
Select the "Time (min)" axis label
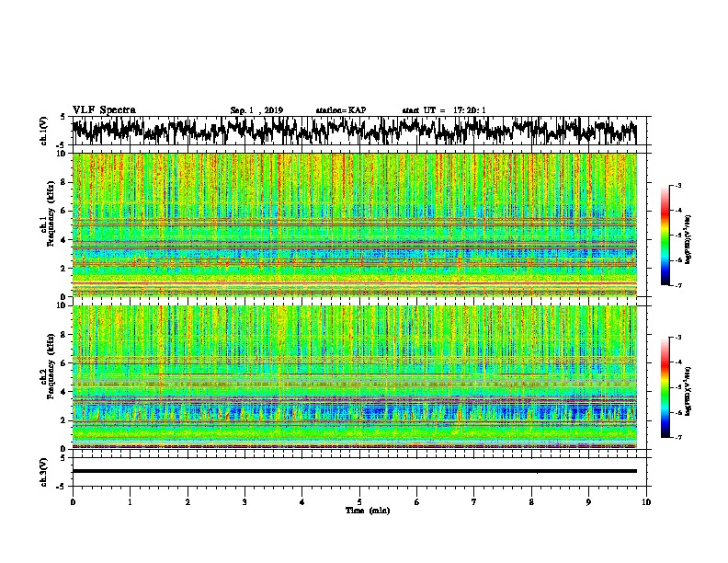point(368,511)
